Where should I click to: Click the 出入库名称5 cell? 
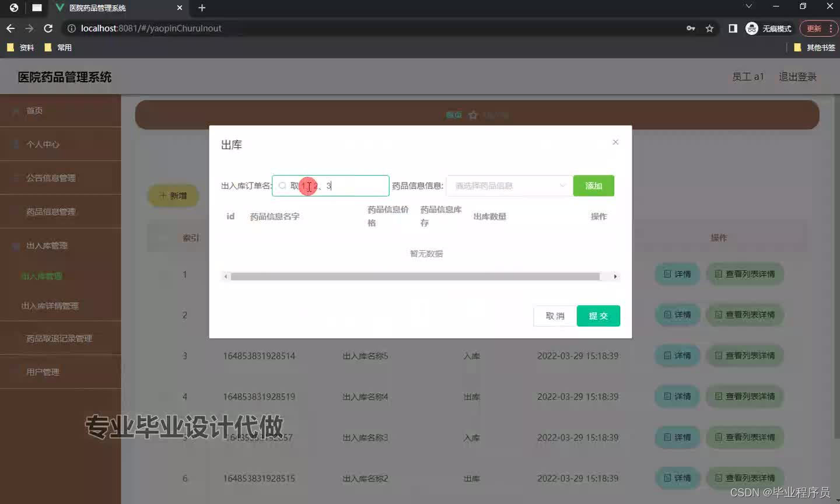pos(365,356)
